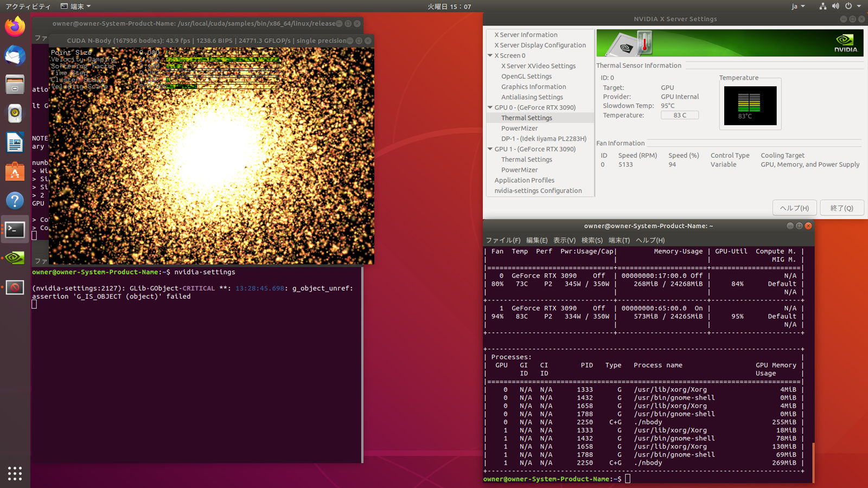Click the Slowdown Temp value 95°C

click(668, 106)
